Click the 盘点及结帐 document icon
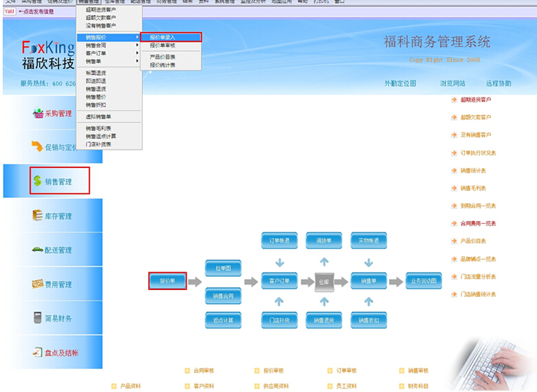The height and width of the screenshot is (392, 537). (x=38, y=352)
